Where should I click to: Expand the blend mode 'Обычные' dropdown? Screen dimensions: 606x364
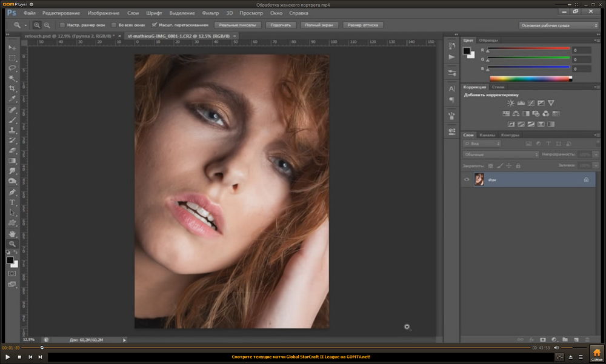(501, 154)
